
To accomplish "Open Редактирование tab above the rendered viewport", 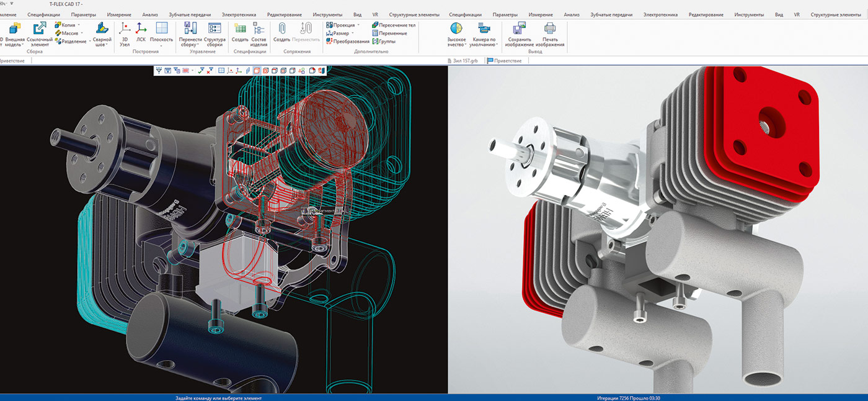I will [x=706, y=14].
